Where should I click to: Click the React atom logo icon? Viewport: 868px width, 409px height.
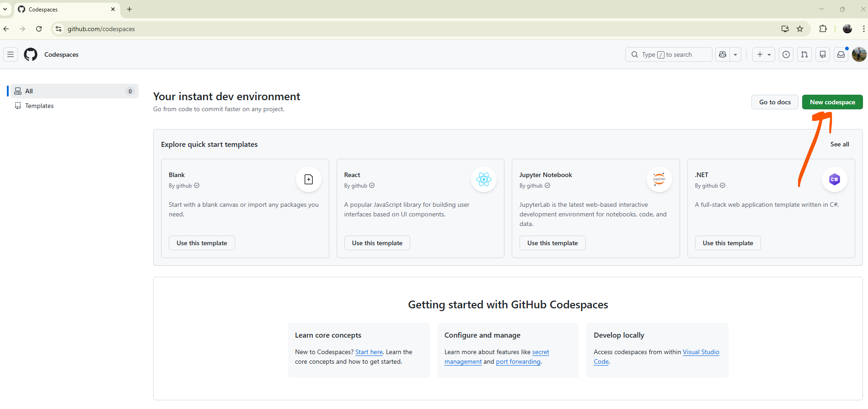[484, 179]
